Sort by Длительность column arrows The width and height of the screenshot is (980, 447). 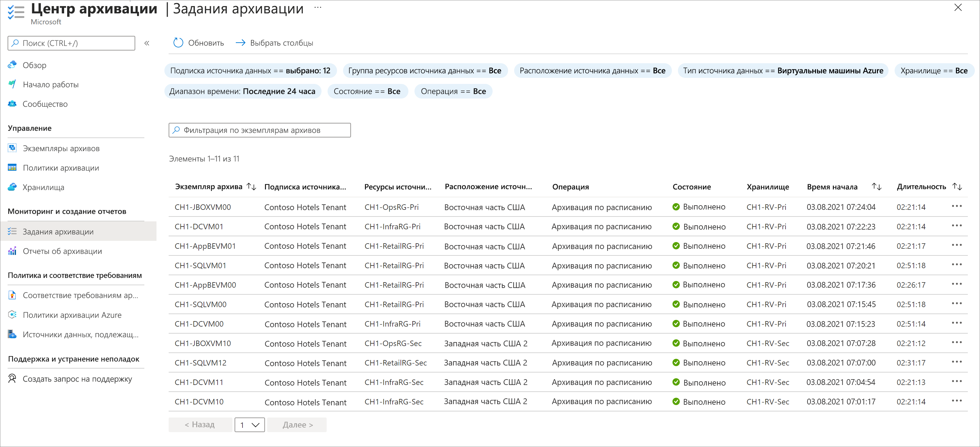(957, 187)
